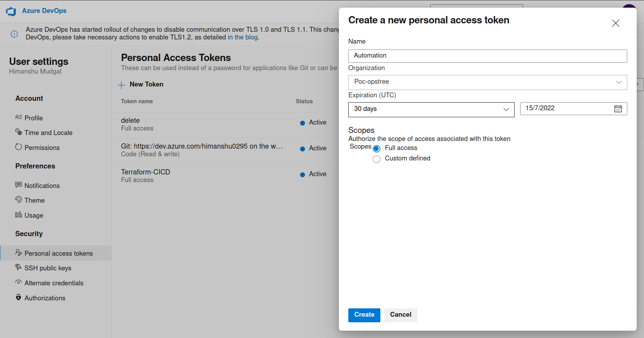
Task: Click the Usage bar-chart icon
Action: click(x=18, y=215)
